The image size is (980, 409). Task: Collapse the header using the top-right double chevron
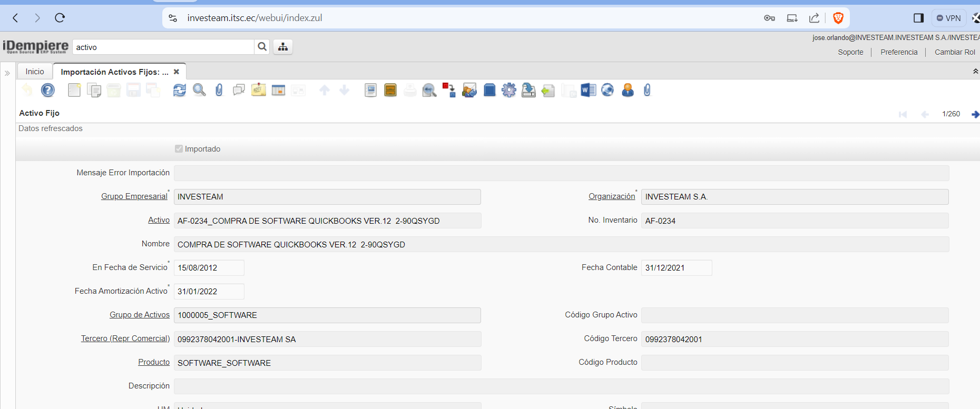click(x=975, y=71)
